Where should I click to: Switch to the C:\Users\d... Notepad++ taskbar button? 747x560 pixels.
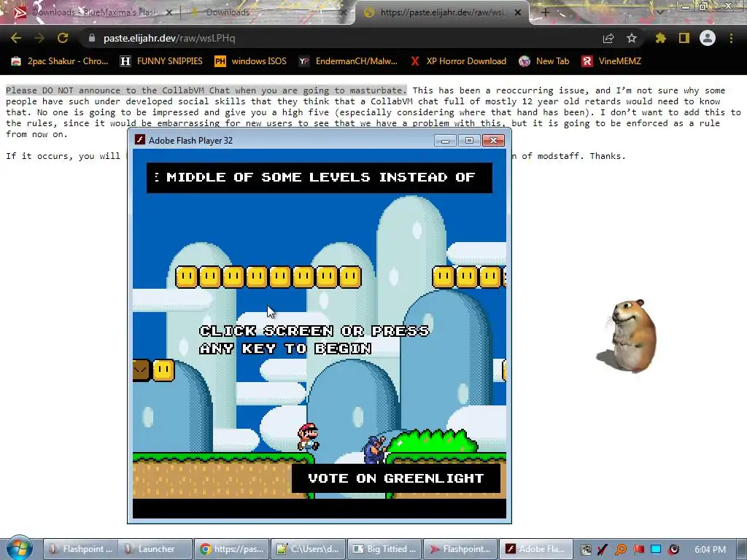click(309, 549)
